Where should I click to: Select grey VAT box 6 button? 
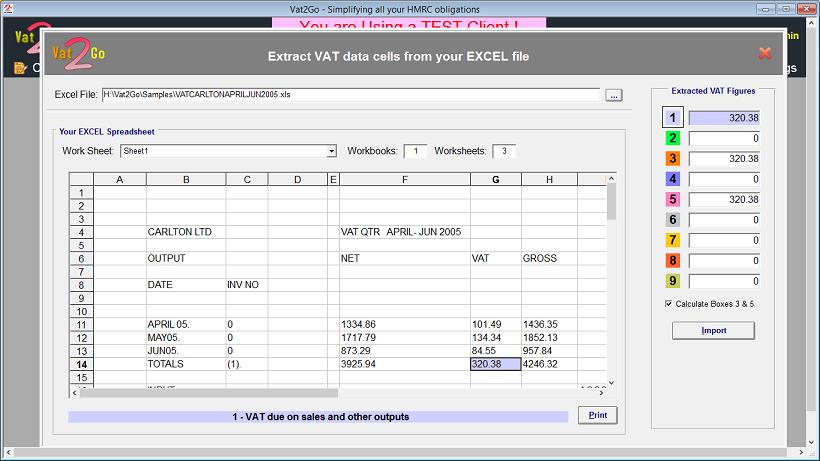click(x=673, y=220)
